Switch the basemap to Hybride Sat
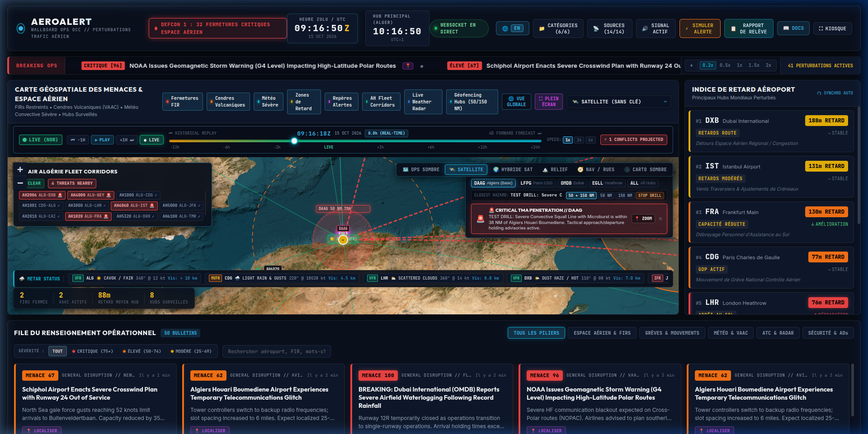Image resolution: width=868 pixels, height=434 pixels. pos(513,170)
